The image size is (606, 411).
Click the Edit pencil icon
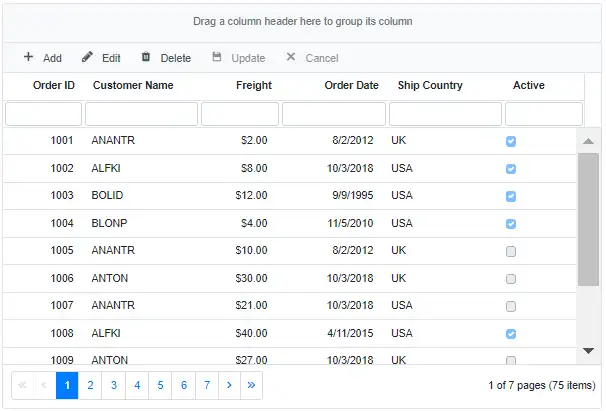tap(87, 57)
